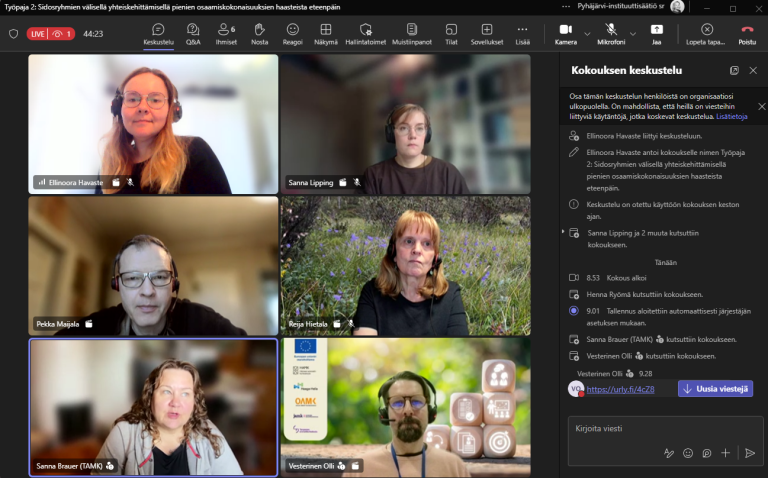Image resolution: width=768 pixels, height=478 pixels.
Task: Open Muistiinpanot meeting notes
Action: (411, 34)
